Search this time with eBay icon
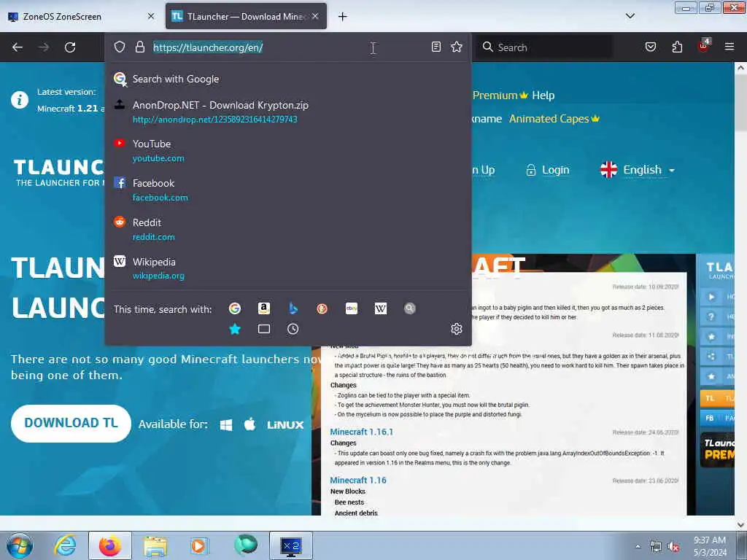This screenshot has height=560, width=747. (352, 308)
